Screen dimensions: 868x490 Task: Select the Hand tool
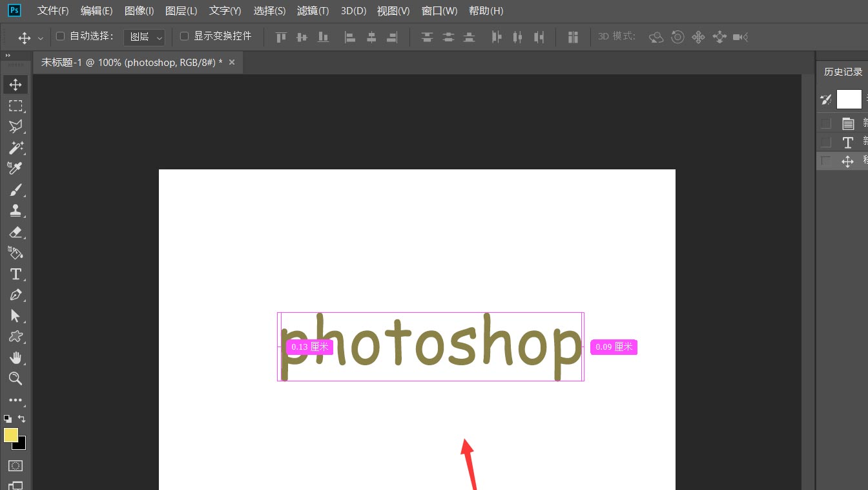click(x=15, y=358)
